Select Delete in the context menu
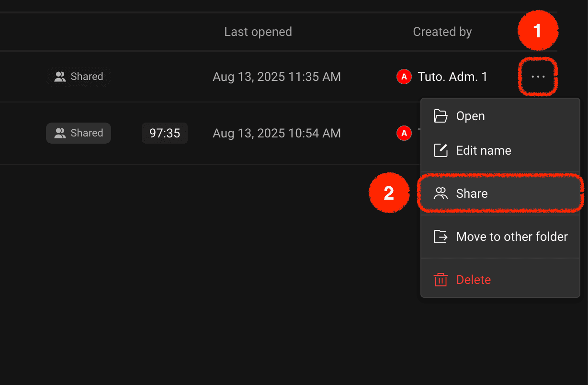The width and height of the screenshot is (588, 385). point(500,280)
